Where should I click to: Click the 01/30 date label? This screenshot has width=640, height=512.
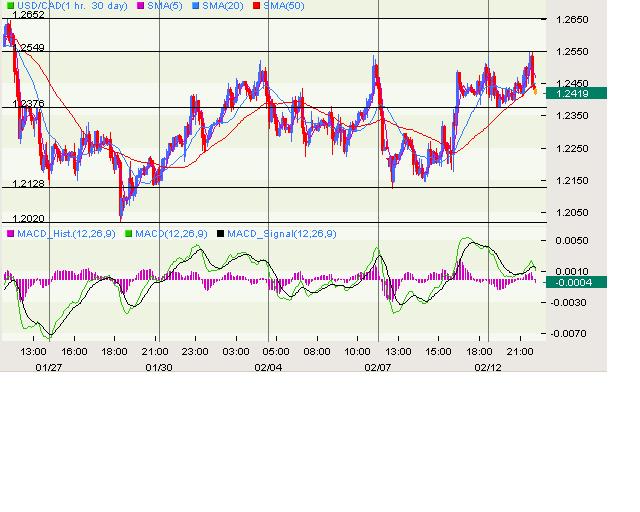click(x=159, y=367)
